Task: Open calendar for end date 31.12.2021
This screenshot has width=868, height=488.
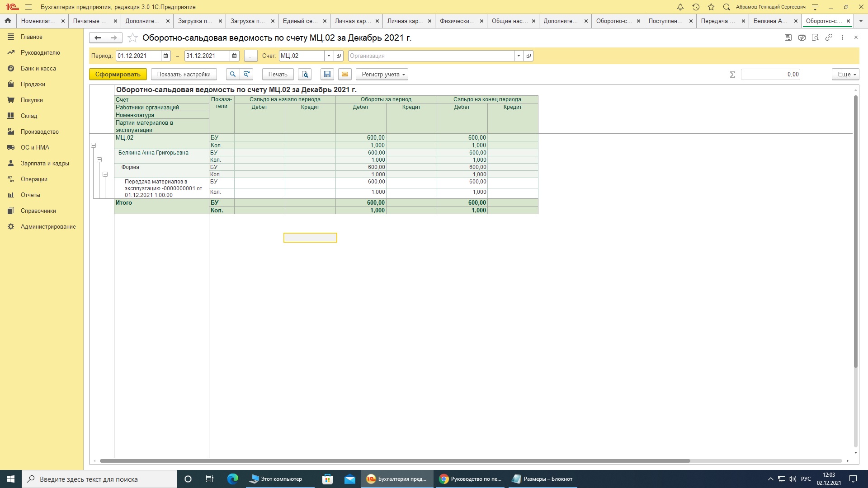Action: tap(234, 56)
